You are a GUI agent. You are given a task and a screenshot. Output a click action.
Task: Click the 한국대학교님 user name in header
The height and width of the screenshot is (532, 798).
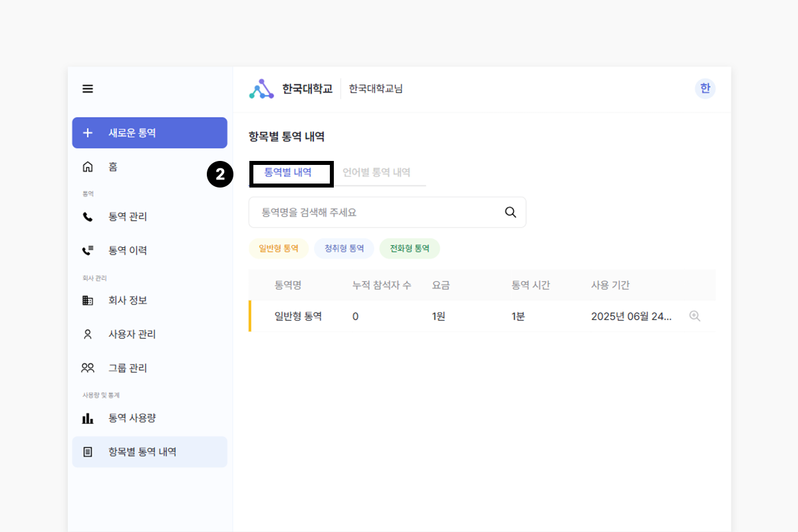[x=376, y=88]
